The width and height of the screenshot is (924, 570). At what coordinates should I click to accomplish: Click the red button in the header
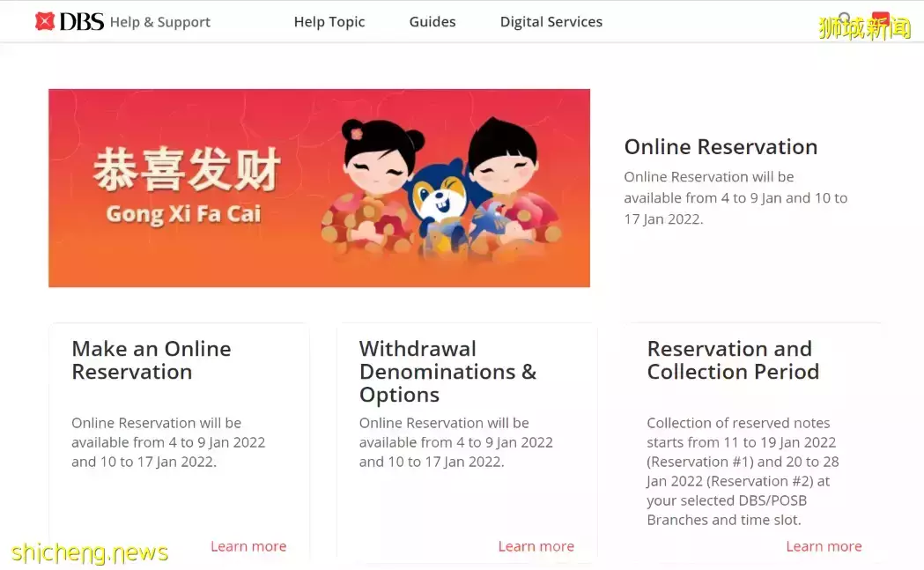click(x=881, y=19)
